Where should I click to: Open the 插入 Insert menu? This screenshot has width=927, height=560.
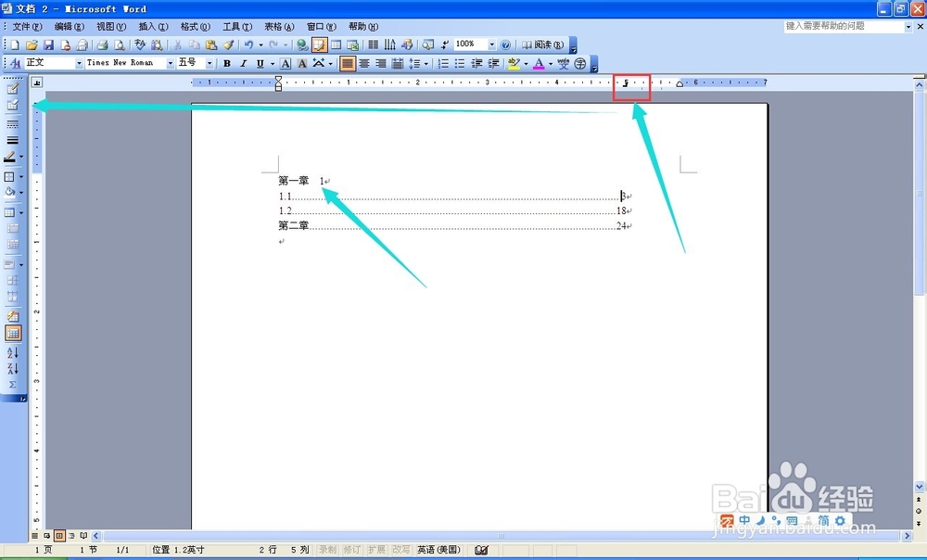pos(153,27)
